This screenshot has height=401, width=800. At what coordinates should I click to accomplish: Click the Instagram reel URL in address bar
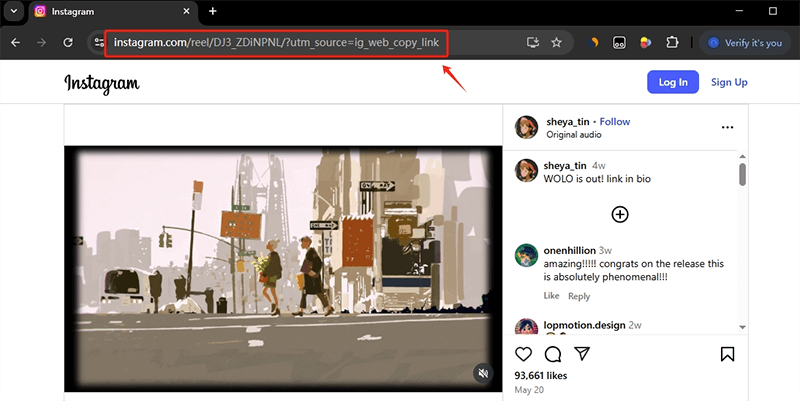coord(276,42)
